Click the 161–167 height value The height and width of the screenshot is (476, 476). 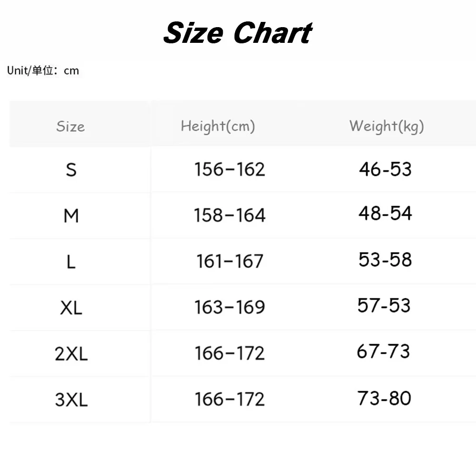click(x=230, y=261)
